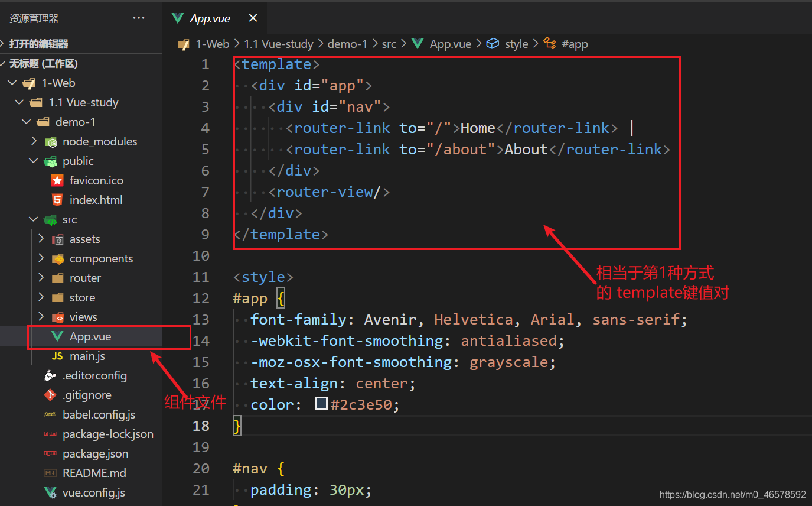The image size is (812, 506).
Task: Click the .editorconfig file icon
Action: click(50, 375)
